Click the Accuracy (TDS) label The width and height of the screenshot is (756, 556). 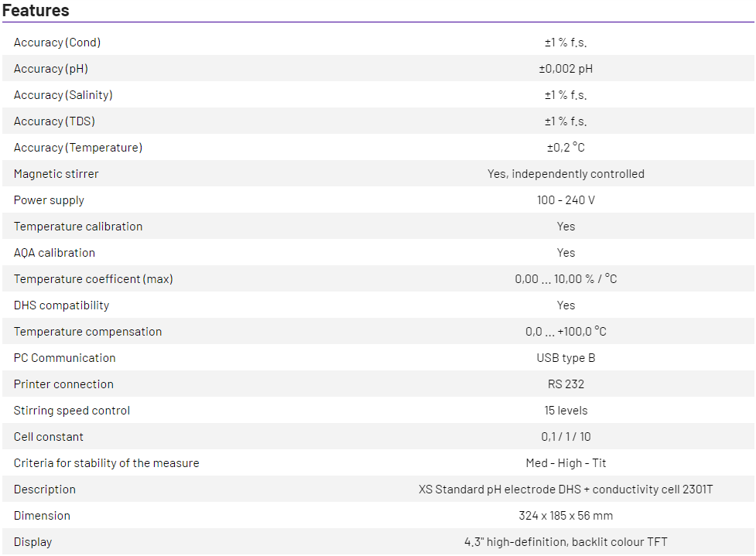[x=54, y=121]
